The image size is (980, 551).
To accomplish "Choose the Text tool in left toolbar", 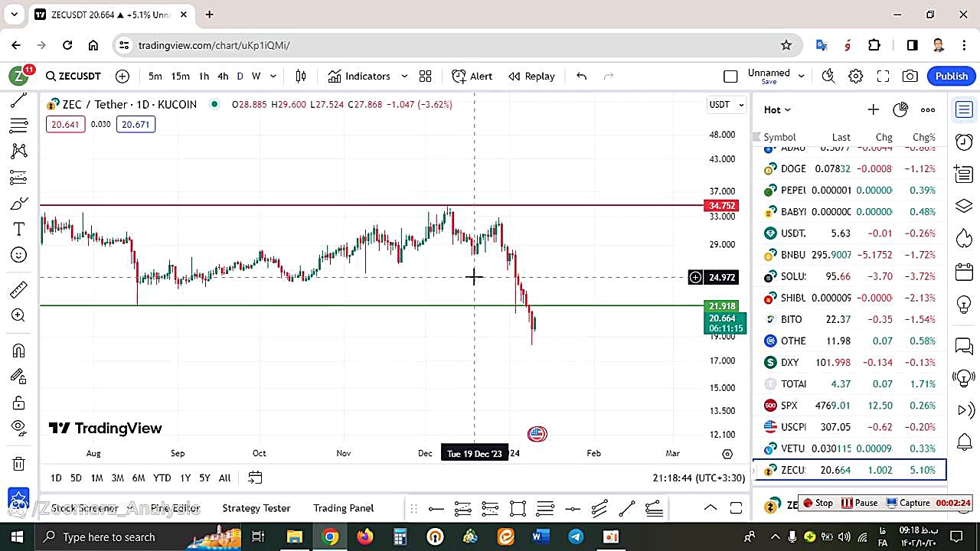I will 19,229.
